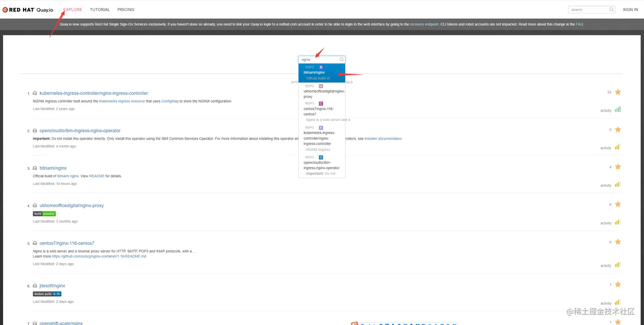The width and height of the screenshot is (644, 325).
Task: Click the C avatar icon for centos7 suggestion
Action: pos(321,104)
